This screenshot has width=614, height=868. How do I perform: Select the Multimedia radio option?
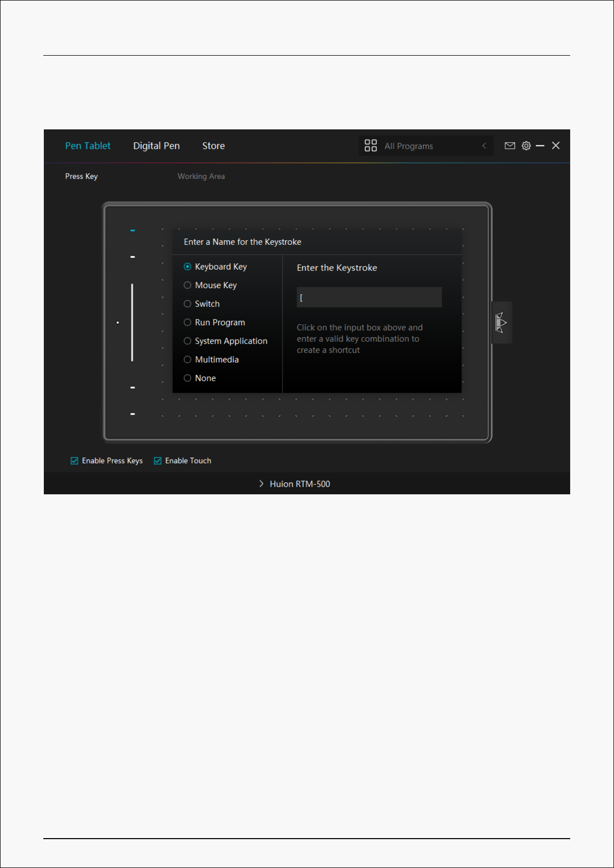coord(188,360)
